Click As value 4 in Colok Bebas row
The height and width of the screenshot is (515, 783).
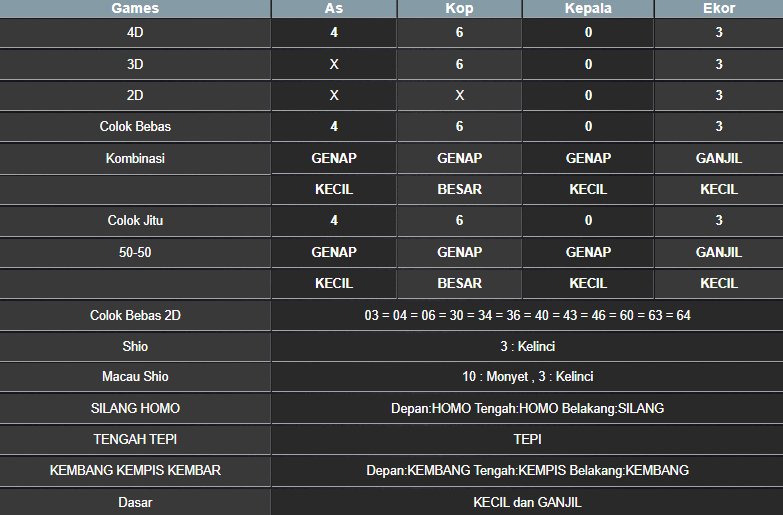[334, 126]
